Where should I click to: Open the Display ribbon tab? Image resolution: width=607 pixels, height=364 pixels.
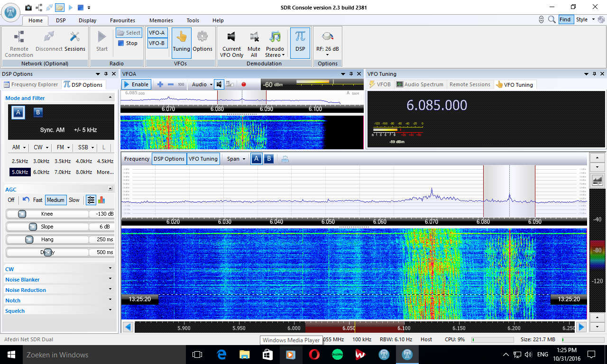(87, 20)
